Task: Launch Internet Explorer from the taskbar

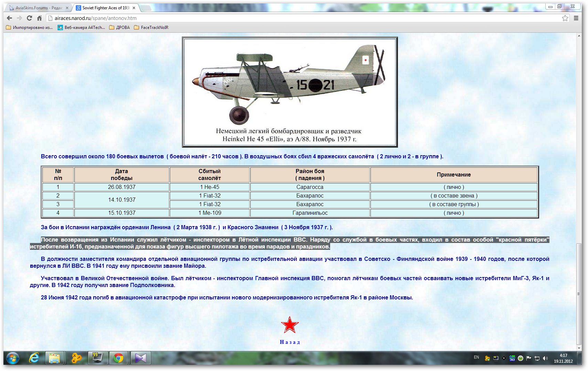Action: (34, 358)
